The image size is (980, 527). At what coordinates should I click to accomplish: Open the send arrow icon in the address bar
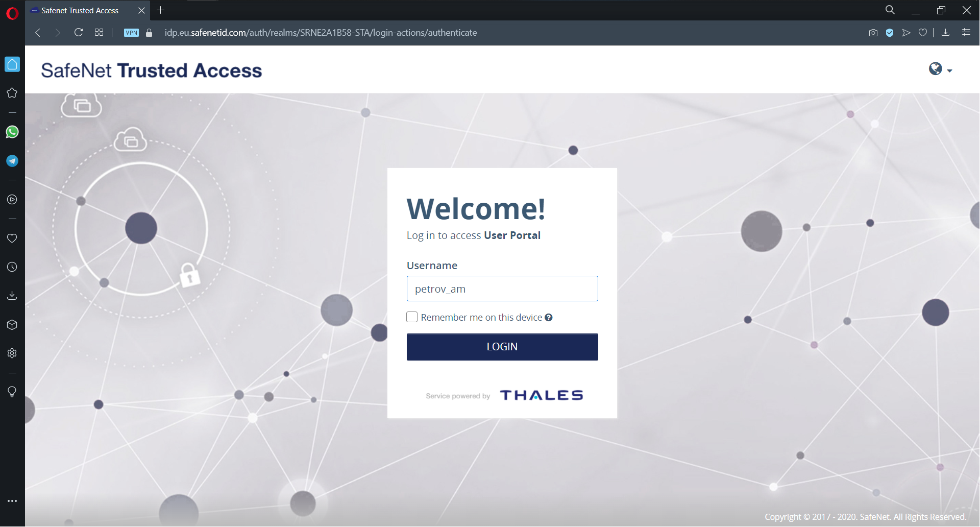906,33
